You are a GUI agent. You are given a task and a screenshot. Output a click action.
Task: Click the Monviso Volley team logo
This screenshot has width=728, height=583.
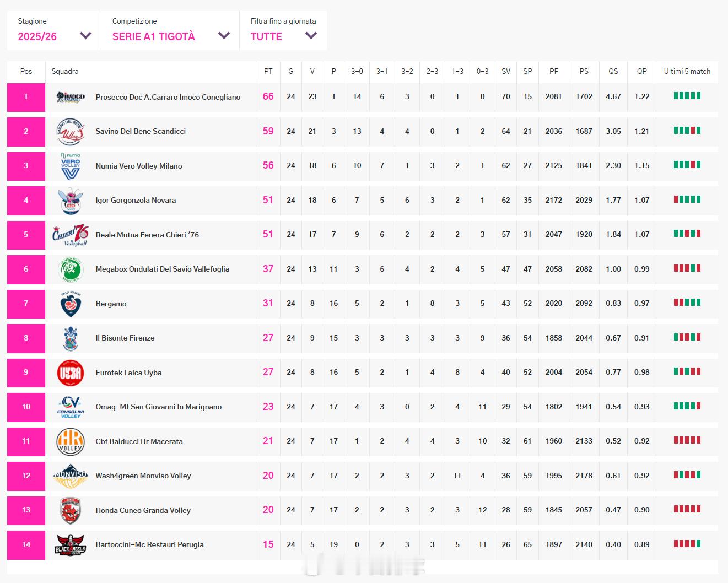point(71,476)
